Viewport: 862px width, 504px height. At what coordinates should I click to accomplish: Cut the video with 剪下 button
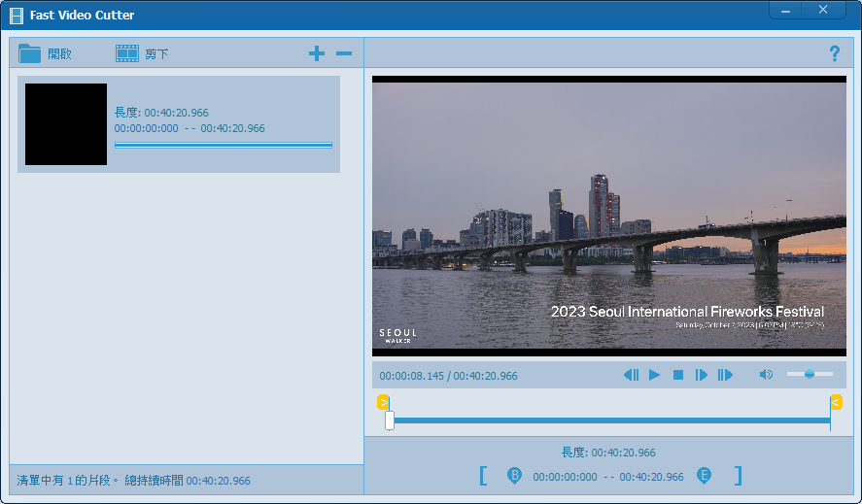(x=142, y=53)
